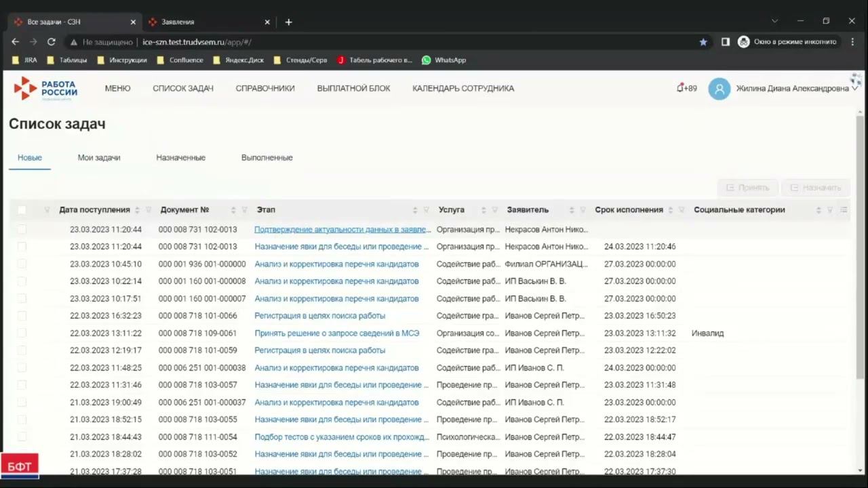
Task: Open КАЛЕНДАРЬ СОТРУДНИКА navigation item
Action: click(x=463, y=88)
